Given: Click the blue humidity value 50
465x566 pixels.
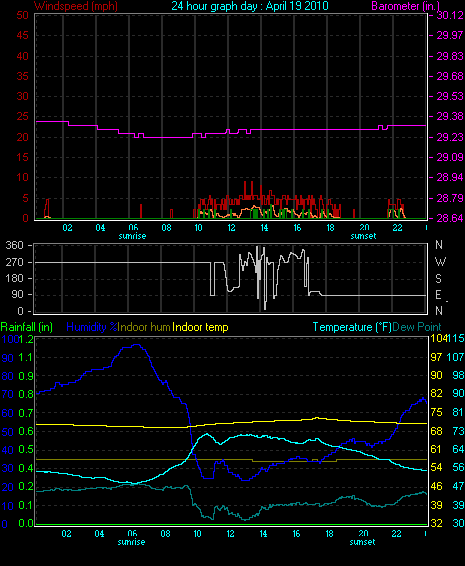Looking at the screenshot, I should (x=8, y=432).
